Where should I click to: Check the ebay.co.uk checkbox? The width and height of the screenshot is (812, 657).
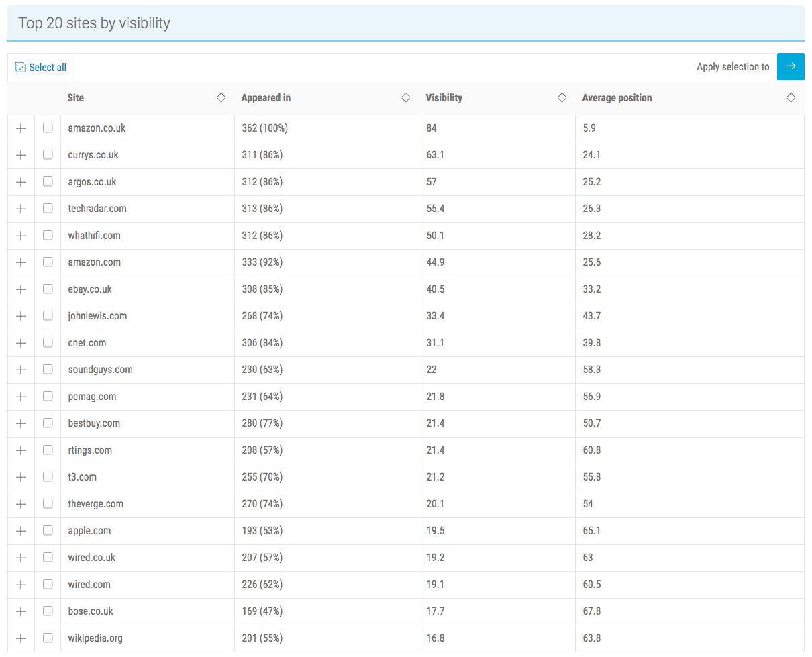(x=48, y=289)
